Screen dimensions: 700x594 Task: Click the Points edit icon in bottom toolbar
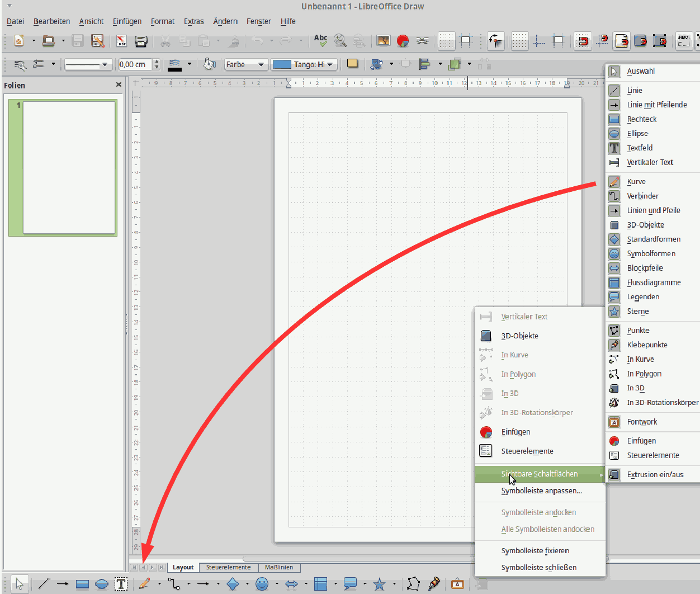(413, 584)
